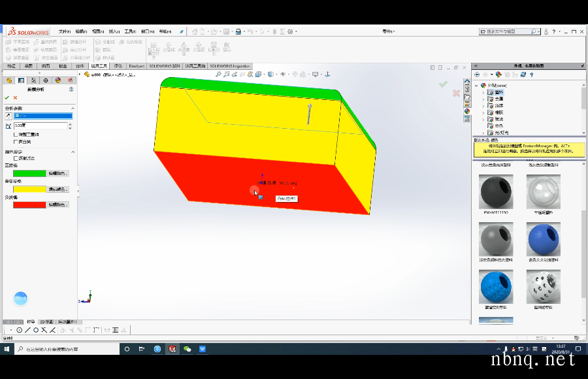Click the Print icon in top toolbar
Image resolution: width=588 pixels, height=379 pixels.
(238, 31)
